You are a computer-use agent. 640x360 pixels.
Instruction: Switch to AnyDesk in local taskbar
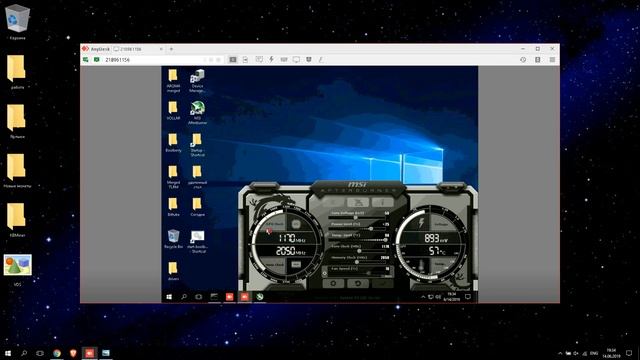click(89, 353)
